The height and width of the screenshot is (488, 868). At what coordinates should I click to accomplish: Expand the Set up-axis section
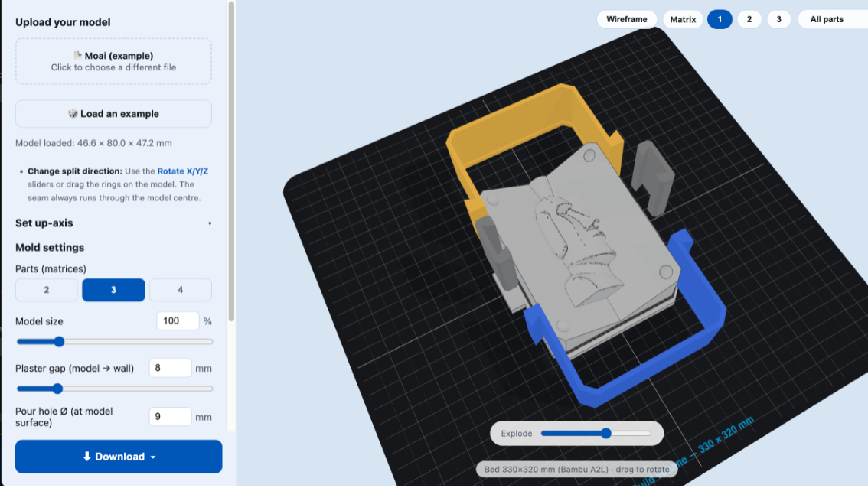click(x=113, y=223)
